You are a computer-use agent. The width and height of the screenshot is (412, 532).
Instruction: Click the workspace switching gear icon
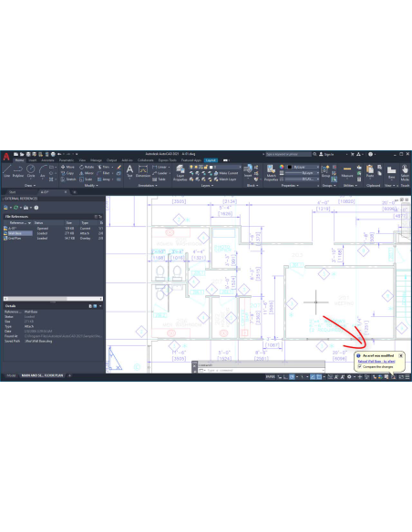(x=348, y=376)
